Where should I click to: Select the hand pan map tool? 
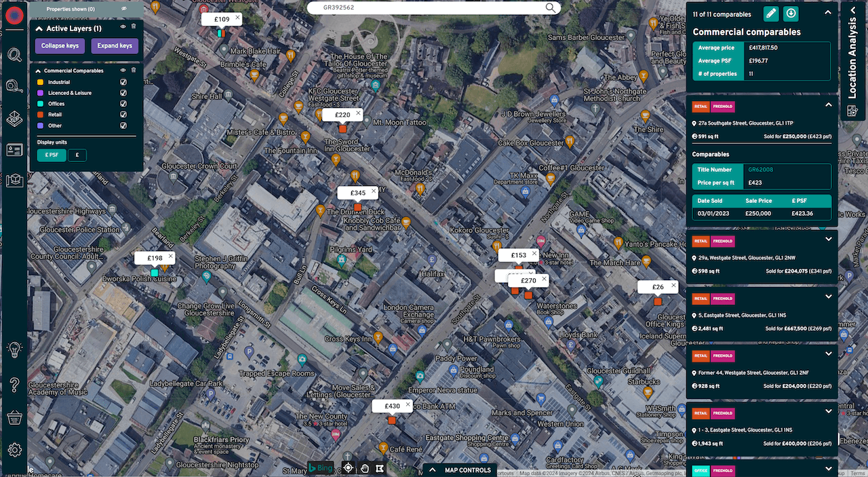(364, 468)
